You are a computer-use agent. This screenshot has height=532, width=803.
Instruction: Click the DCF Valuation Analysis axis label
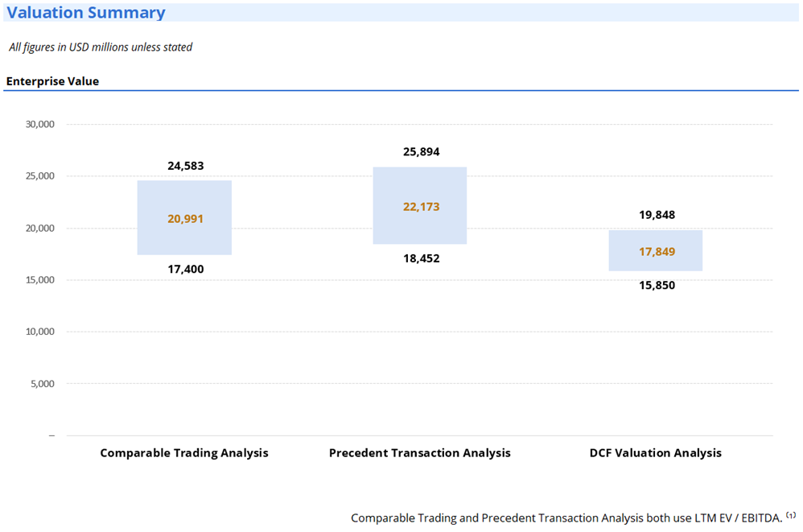(656, 453)
